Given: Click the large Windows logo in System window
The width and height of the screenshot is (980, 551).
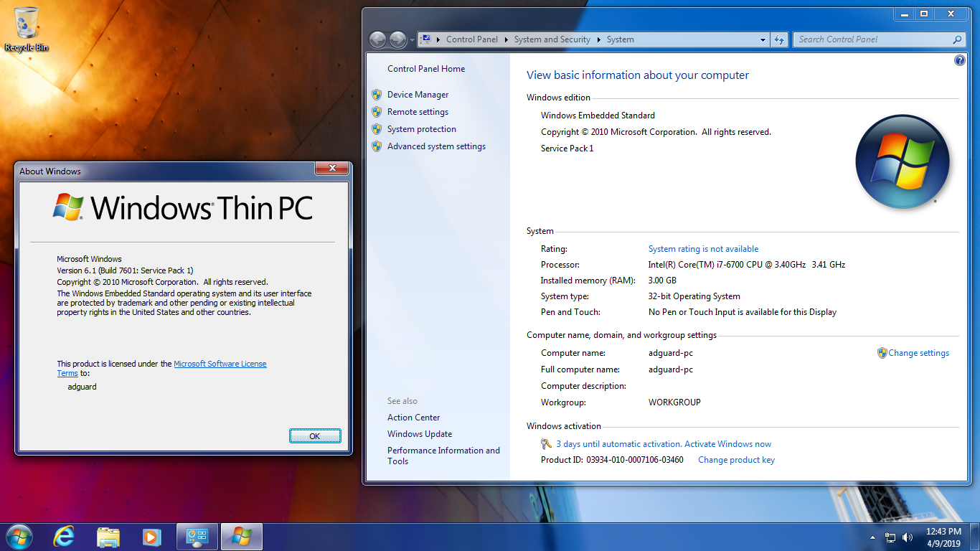Looking at the screenshot, I should click(903, 161).
